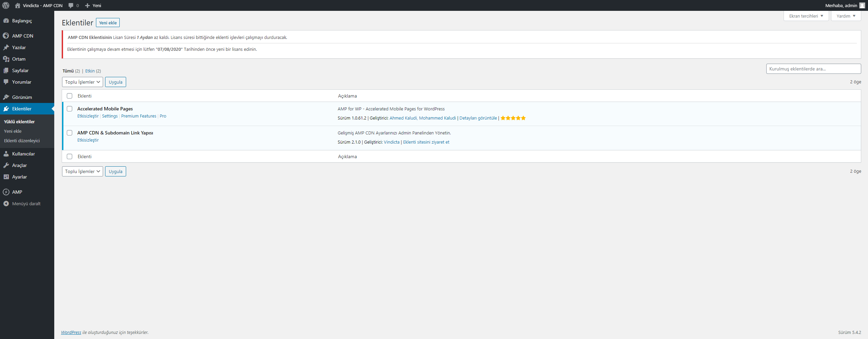
Task: Open the comments bubble icon in top bar
Action: (x=71, y=5)
